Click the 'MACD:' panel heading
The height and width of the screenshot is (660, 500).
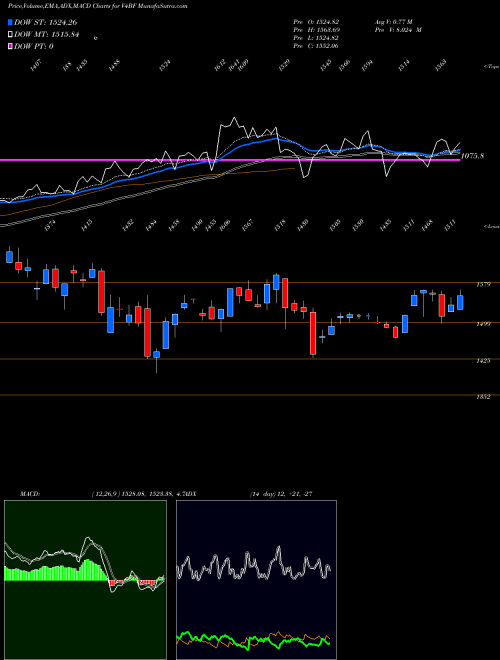[x=30, y=494]
